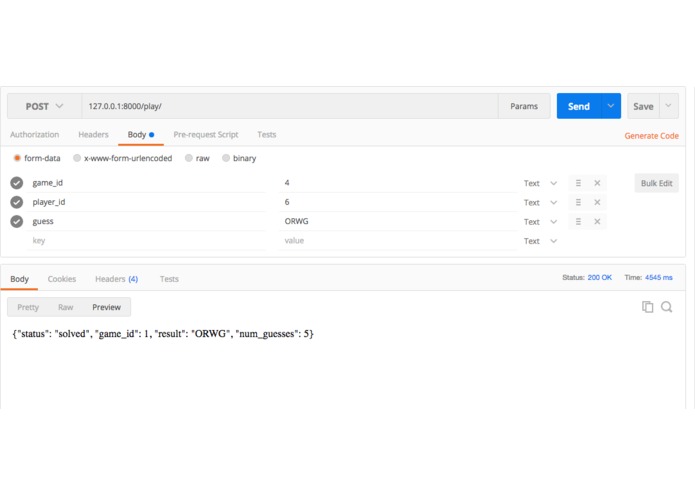The width and height of the screenshot is (695, 494).
Task: Edit the player_id value 6
Action: click(398, 202)
